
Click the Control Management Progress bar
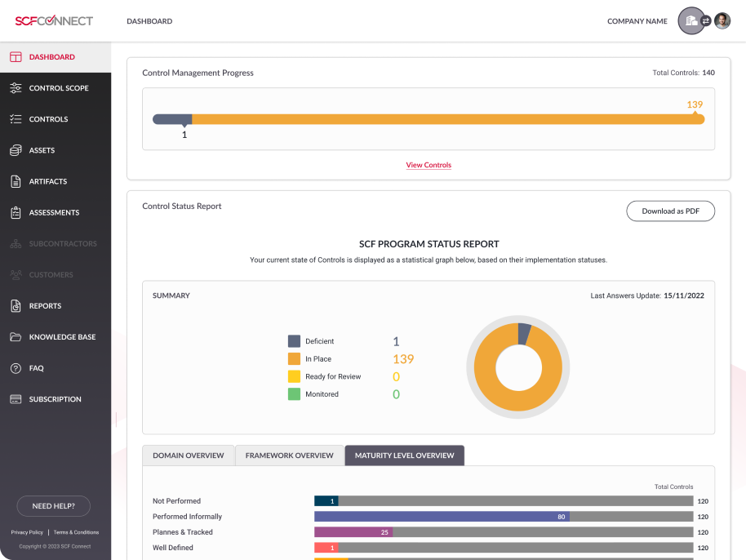[x=429, y=118]
